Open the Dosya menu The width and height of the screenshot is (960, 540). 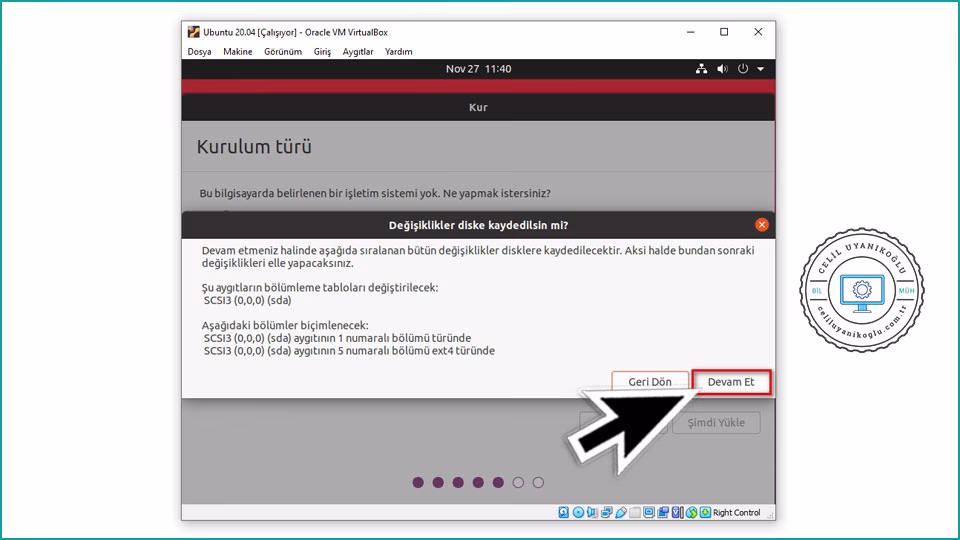199,51
